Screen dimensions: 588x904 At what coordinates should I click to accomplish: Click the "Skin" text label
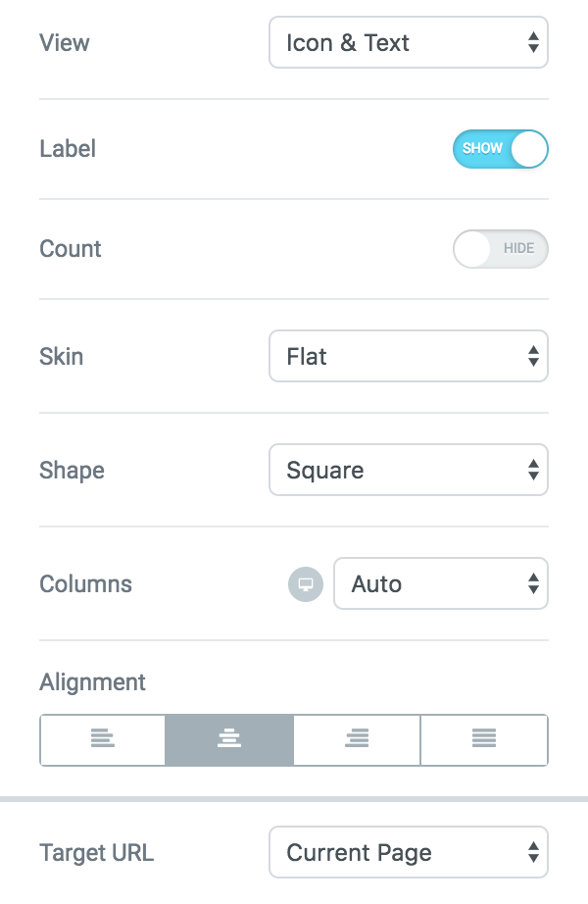(x=62, y=357)
